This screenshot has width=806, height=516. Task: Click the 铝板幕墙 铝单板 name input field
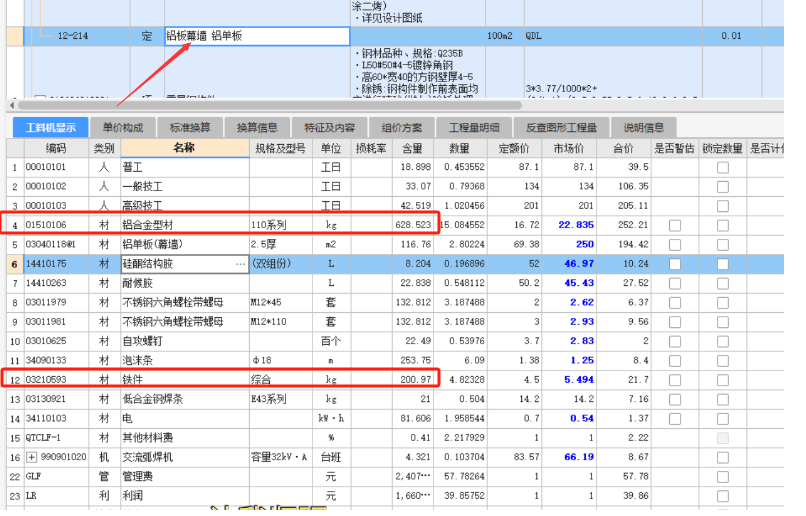pos(257,36)
